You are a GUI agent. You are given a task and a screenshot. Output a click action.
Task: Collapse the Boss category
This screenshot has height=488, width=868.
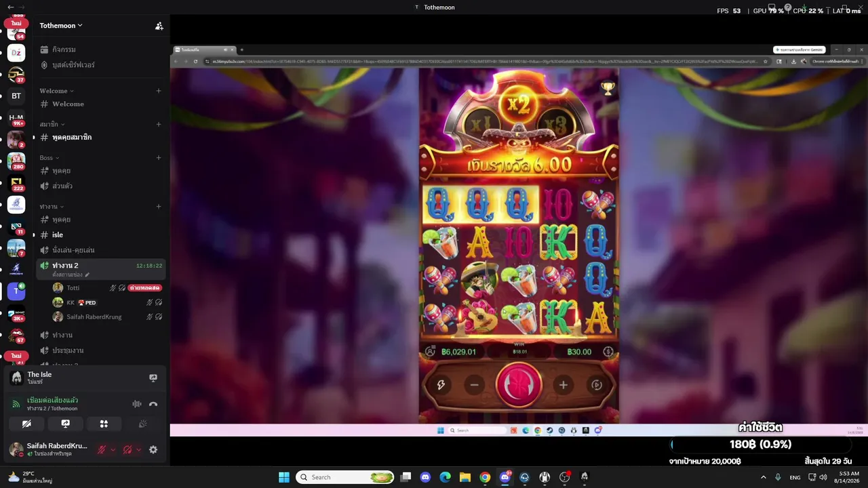point(49,158)
